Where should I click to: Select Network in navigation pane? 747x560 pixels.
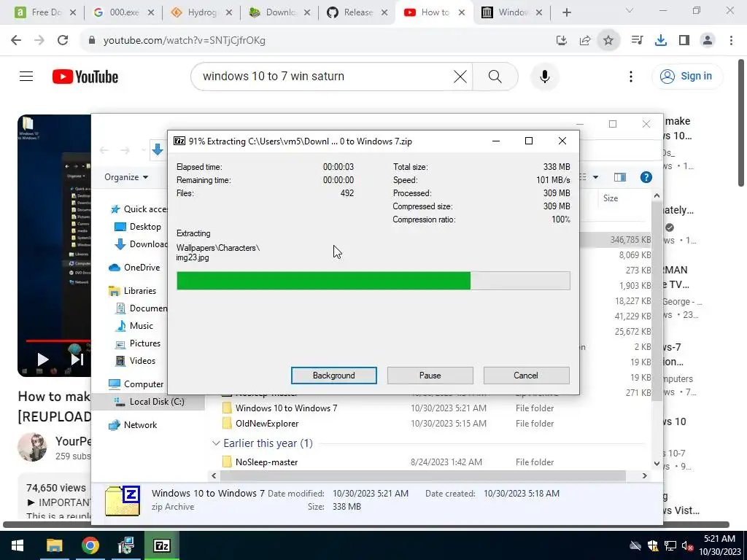click(x=133, y=425)
